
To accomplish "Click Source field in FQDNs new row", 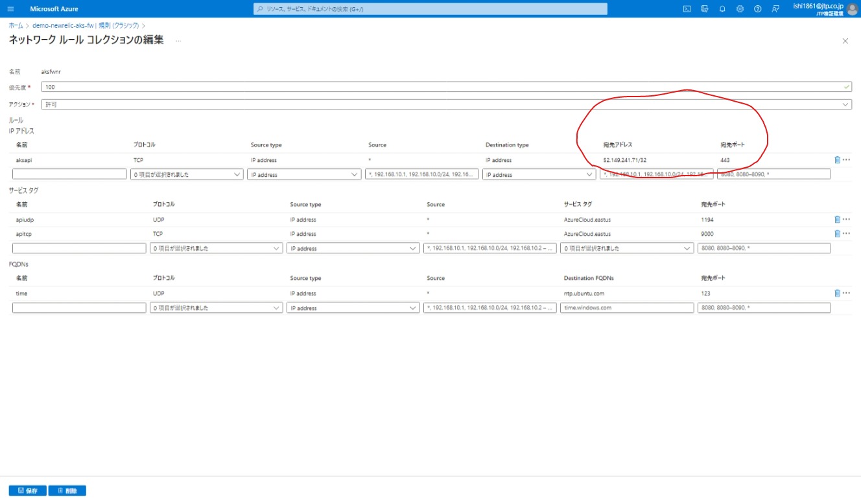I will (x=490, y=308).
